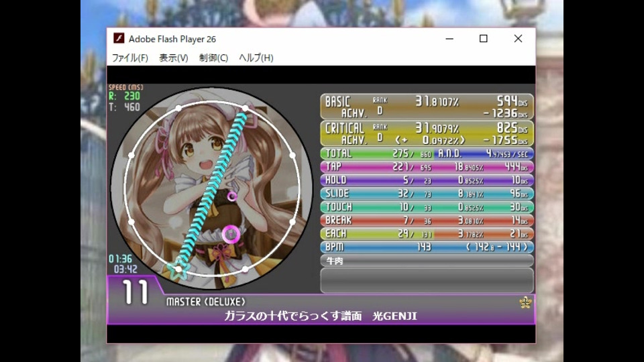Click the BREAK statistics row

(x=427, y=221)
